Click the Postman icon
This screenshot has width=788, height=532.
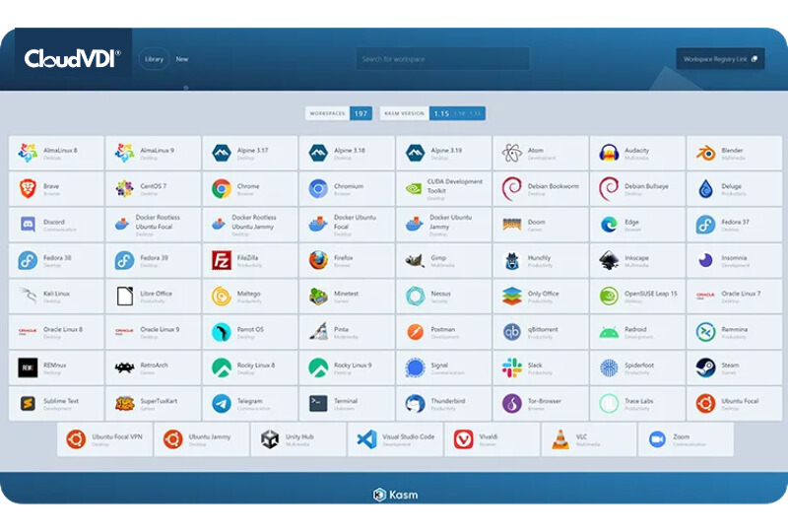tap(415, 332)
